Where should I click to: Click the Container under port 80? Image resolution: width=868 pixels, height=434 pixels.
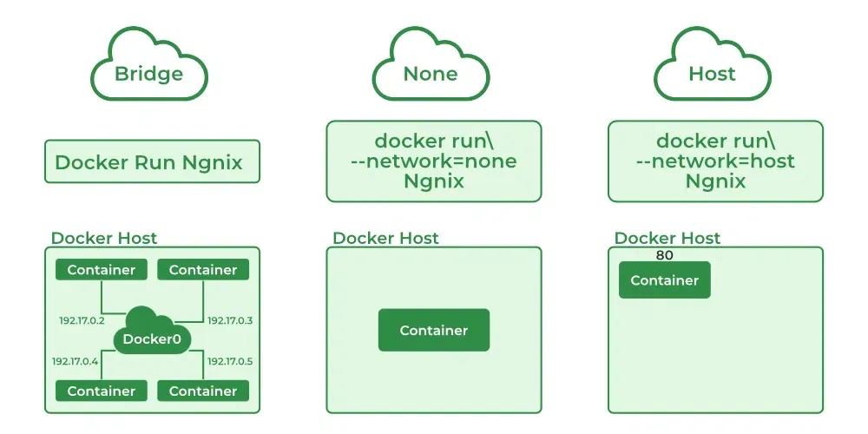point(665,280)
